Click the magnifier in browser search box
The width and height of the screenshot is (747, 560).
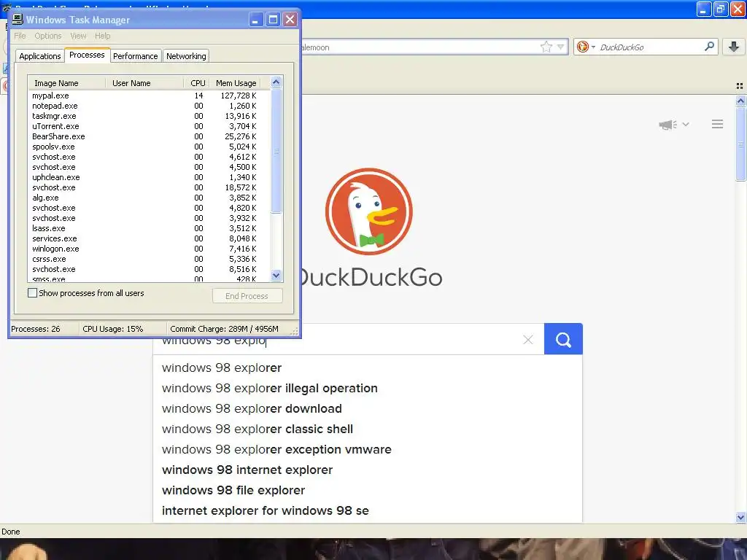(709, 46)
